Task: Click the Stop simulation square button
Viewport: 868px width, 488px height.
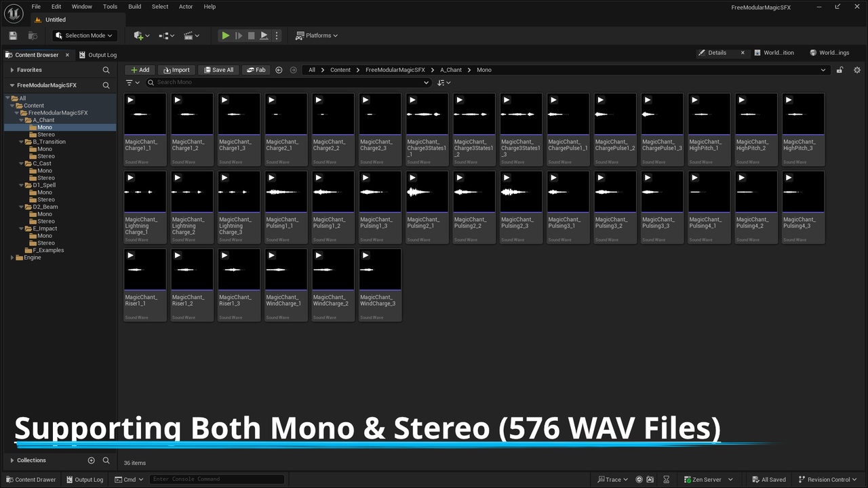Action: pos(251,35)
